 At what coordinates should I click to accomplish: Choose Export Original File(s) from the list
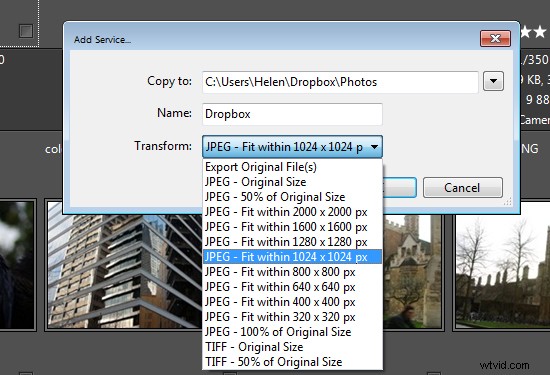point(292,167)
